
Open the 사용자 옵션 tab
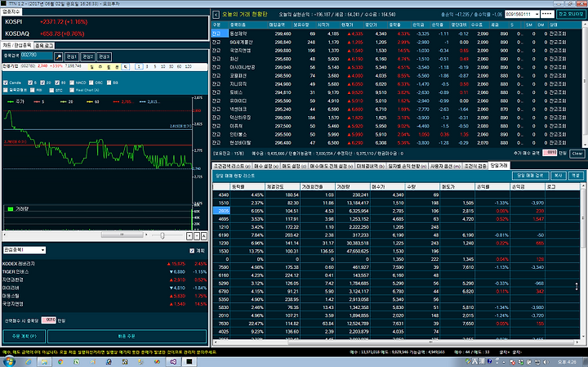tap(446, 166)
